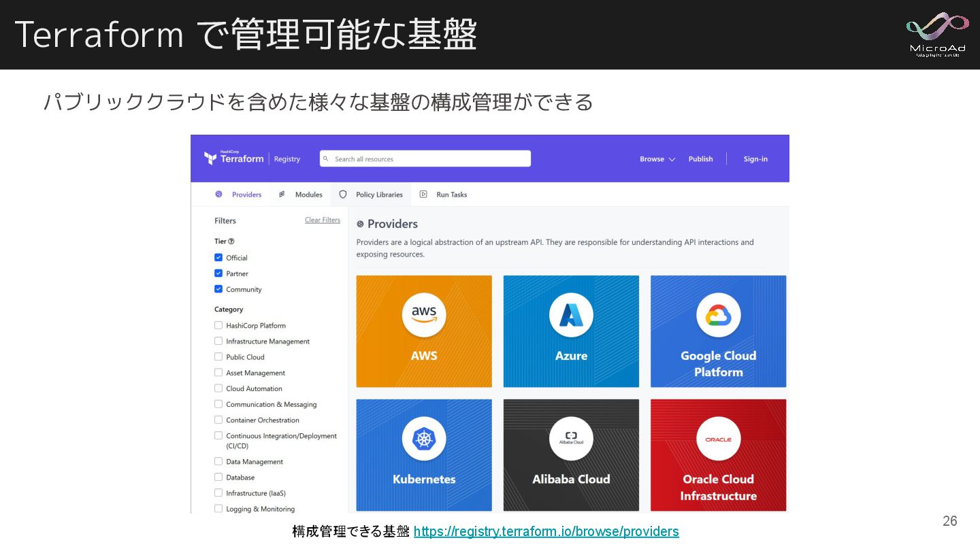This screenshot has height=551, width=980.
Task: Check the Data Management category
Action: (x=218, y=461)
